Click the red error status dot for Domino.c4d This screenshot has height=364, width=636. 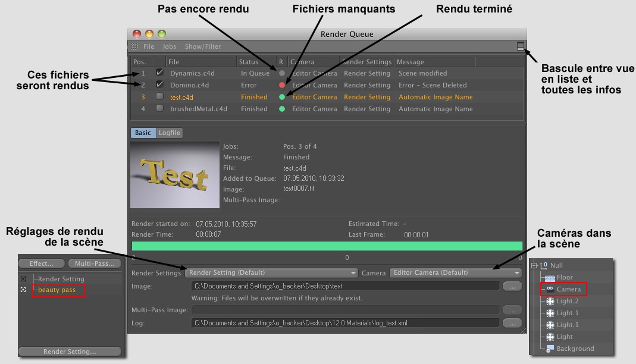point(282,85)
